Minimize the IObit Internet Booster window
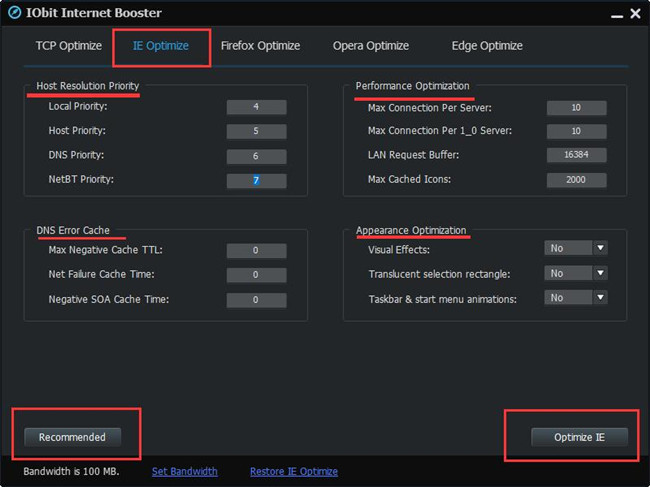Image resolution: width=650 pixels, height=487 pixels. tap(617, 15)
